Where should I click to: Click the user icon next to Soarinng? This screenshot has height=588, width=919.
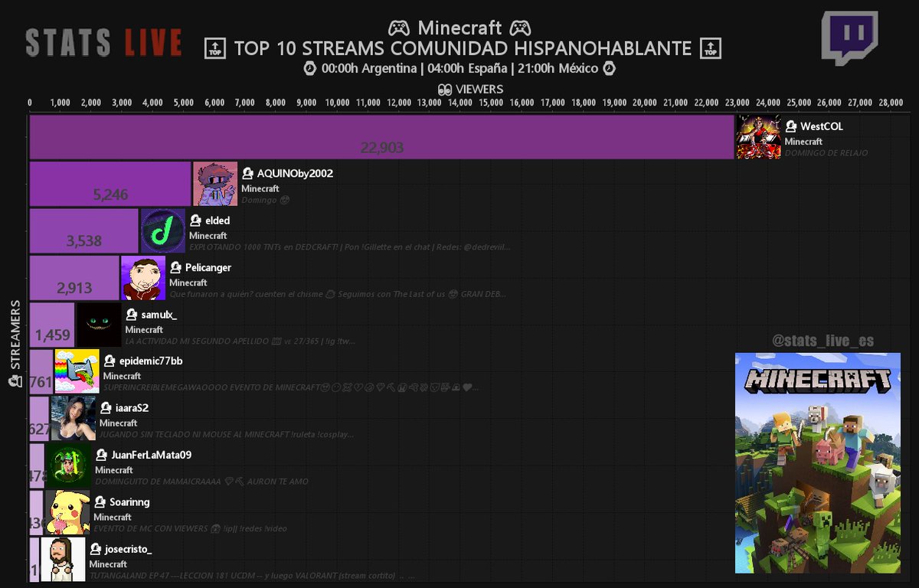[x=100, y=501]
